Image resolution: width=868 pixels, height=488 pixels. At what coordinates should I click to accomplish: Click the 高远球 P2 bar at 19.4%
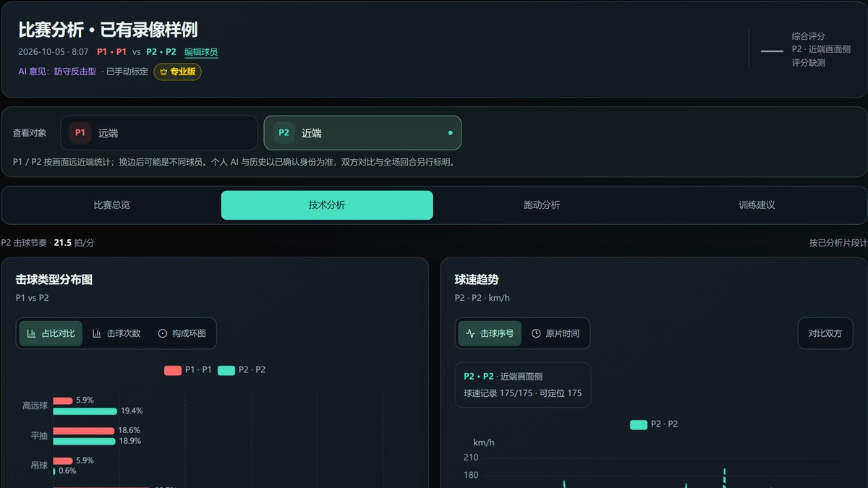[x=85, y=411]
